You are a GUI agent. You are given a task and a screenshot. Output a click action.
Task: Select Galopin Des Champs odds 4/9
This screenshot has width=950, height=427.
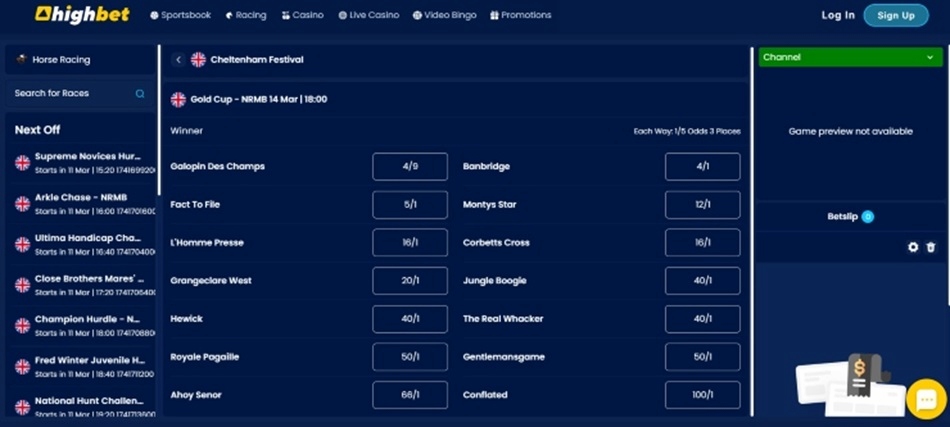pyautogui.click(x=410, y=167)
